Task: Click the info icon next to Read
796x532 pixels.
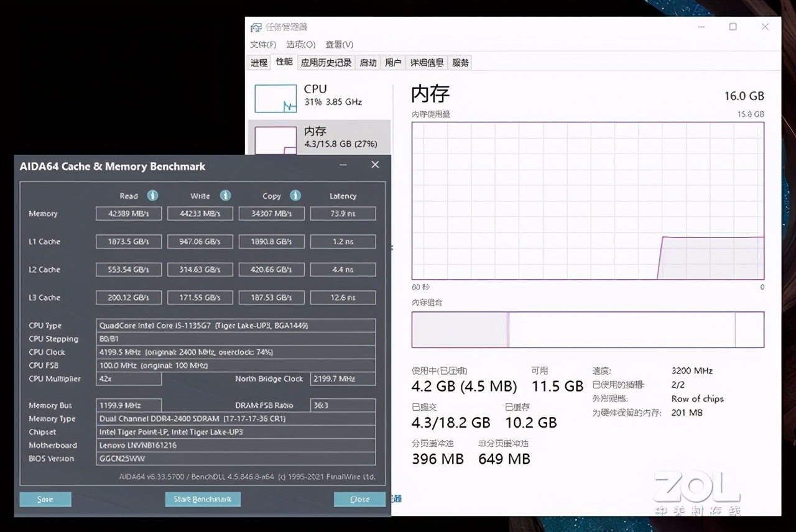Action: [152, 196]
